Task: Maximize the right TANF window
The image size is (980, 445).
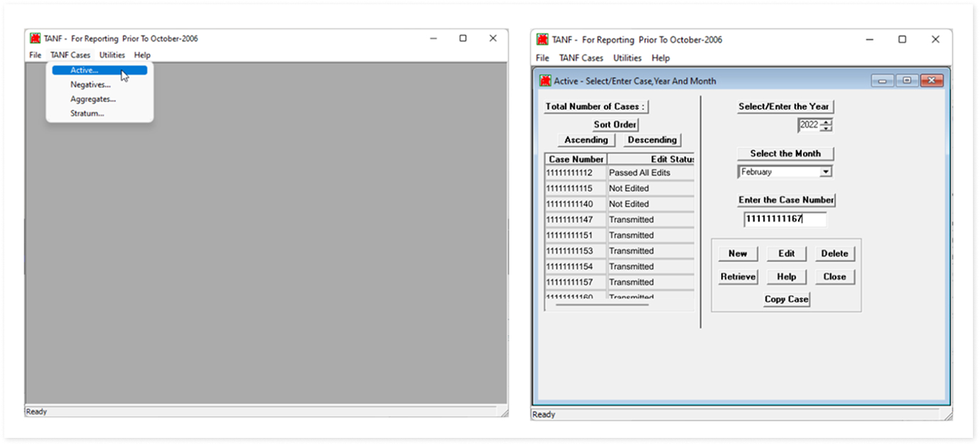Action: [902, 40]
